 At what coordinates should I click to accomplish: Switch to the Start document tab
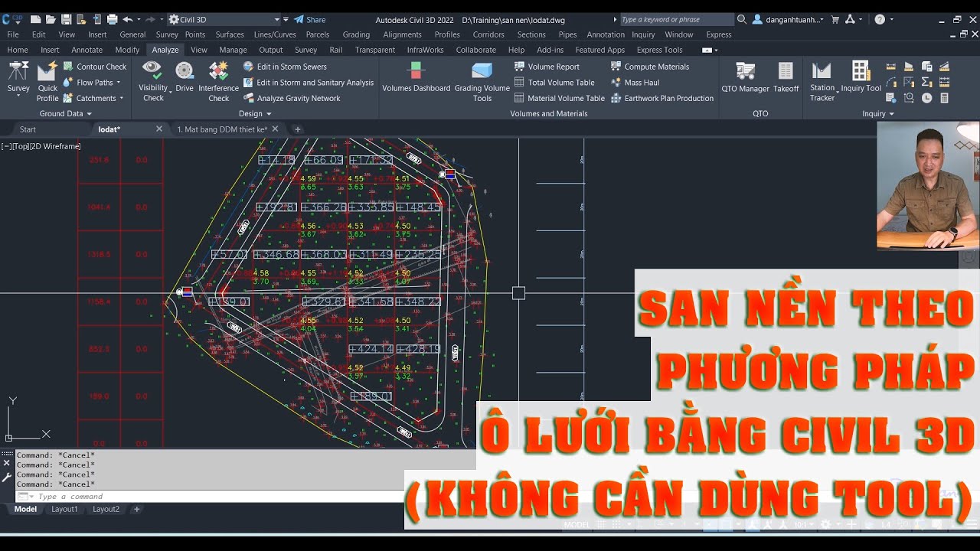28,129
